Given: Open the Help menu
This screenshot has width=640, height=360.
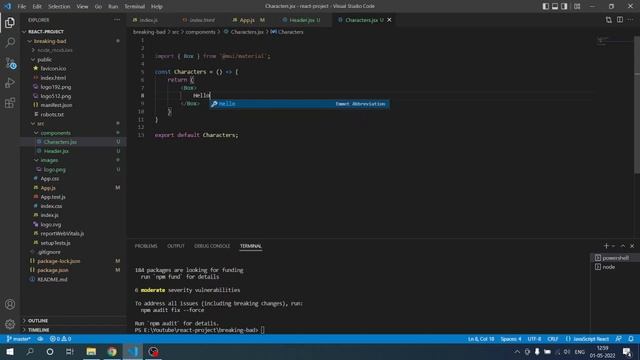Looking at the screenshot, I should [x=157, y=6].
